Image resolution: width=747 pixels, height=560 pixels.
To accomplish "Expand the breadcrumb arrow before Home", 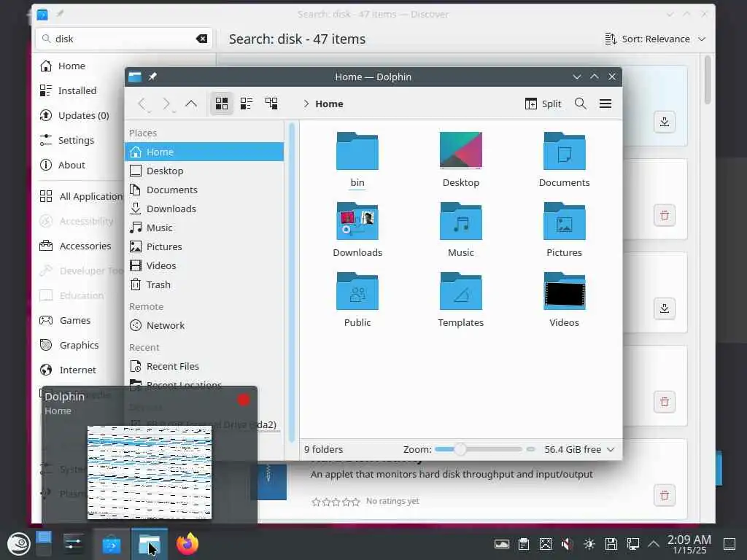I will tap(306, 104).
